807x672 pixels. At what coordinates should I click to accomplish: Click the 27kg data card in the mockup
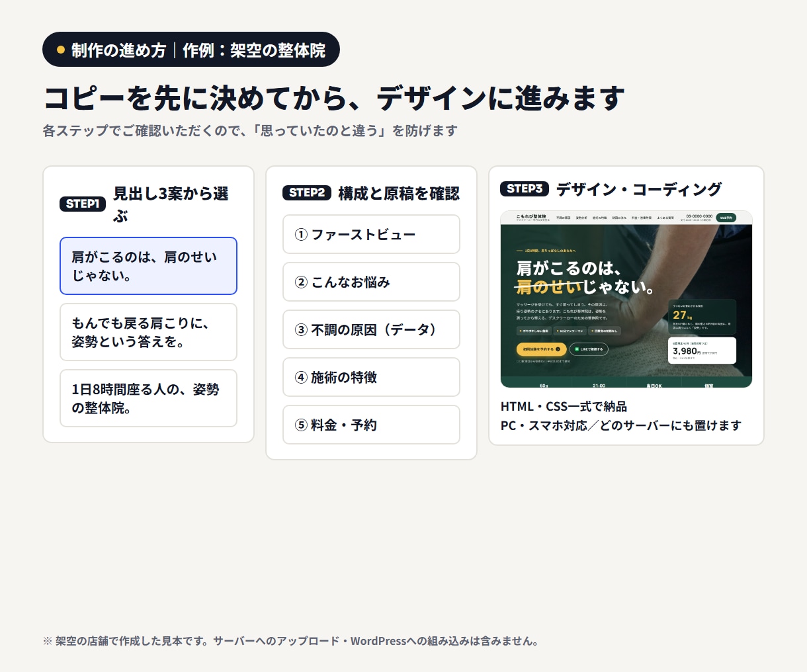pyautogui.click(x=702, y=317)
